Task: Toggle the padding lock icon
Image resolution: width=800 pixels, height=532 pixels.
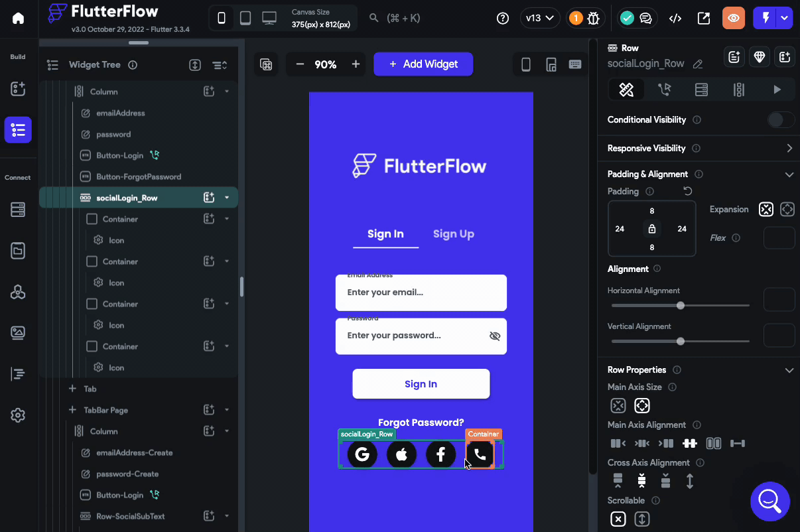Action: pyautogui.click(x=651, y=229)
